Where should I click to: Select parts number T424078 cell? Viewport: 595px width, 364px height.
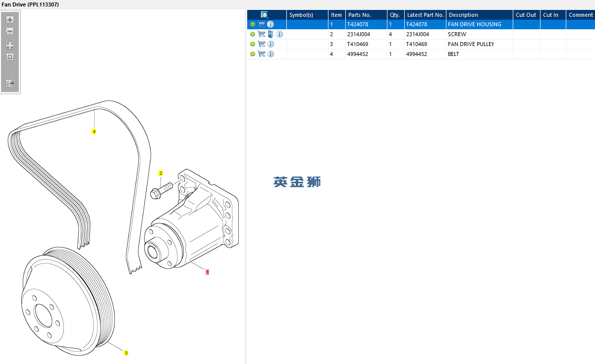(x=366, y=24)
